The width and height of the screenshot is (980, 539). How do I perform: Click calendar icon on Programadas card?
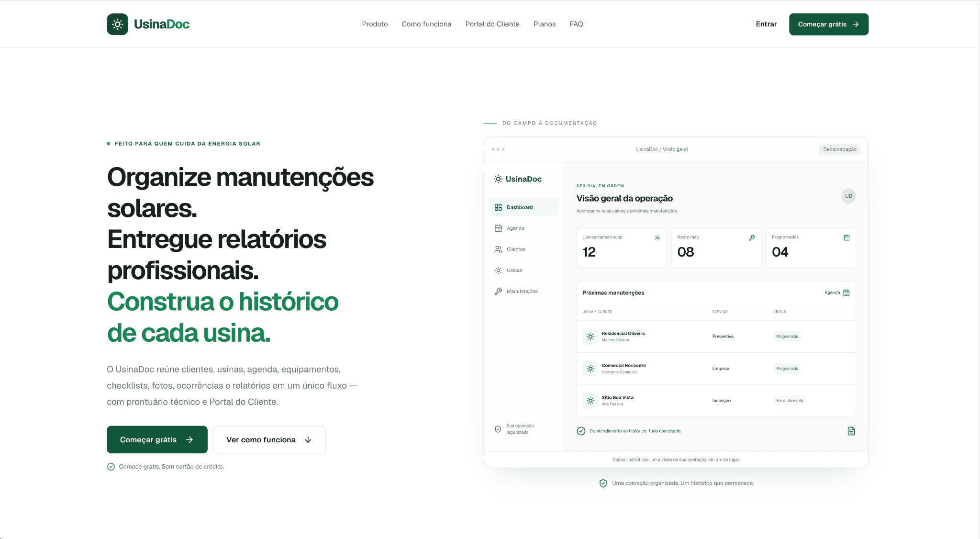[x=846, y=237]
